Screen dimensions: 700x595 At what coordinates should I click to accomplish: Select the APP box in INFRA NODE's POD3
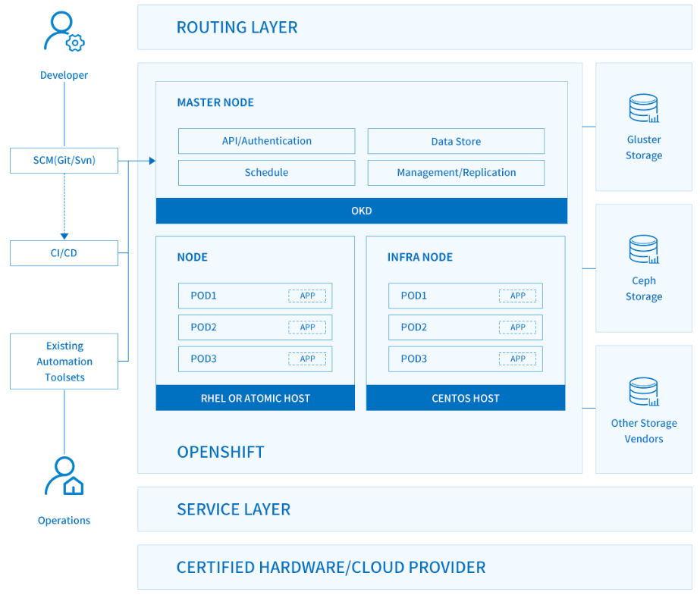517,359
